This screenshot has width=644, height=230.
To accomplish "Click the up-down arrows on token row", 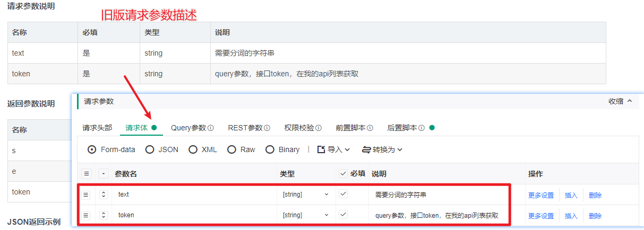I will [x=104, y=215].
